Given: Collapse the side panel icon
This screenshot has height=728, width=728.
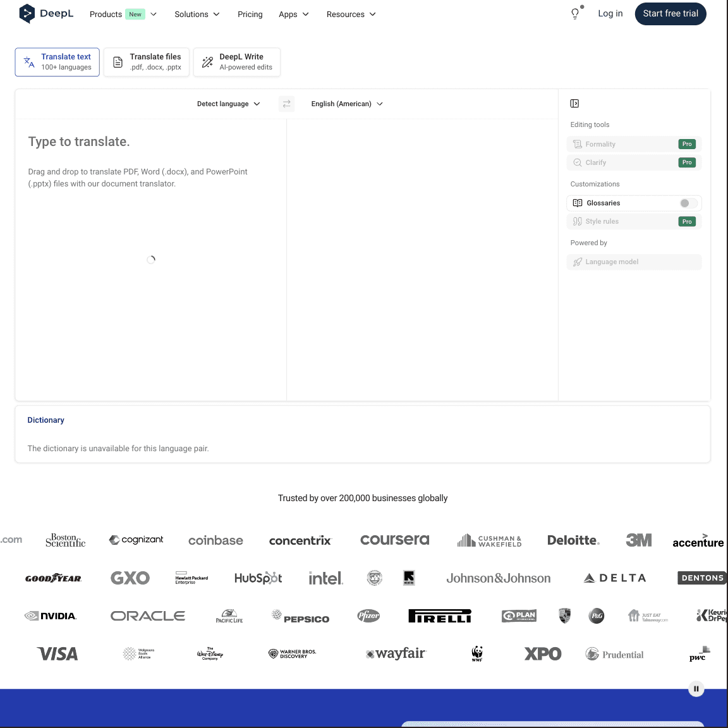Looking at the screenshot, I should click(x=574, y=104).
